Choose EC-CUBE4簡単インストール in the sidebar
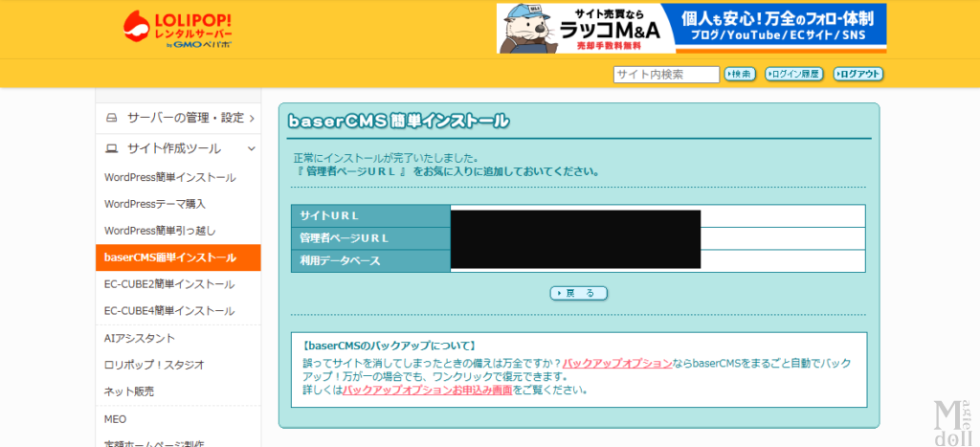The height and width of the screenshot is (447, 980). coord(168,311)
